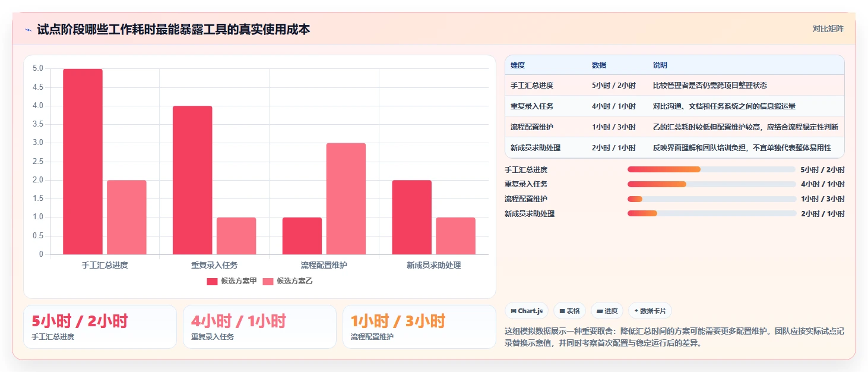
Task: Click the 新成员求助处理 progress bar
Action: (x=711, y=213)
